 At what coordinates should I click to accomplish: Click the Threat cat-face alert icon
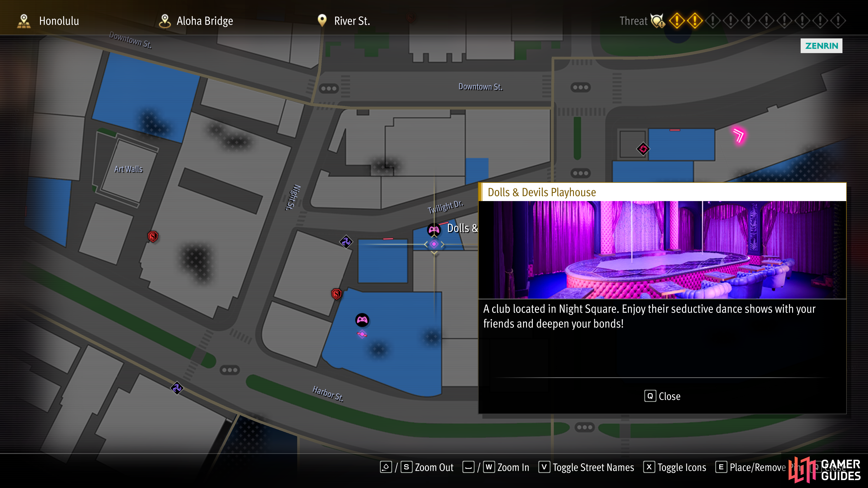[x=658, y=21]
